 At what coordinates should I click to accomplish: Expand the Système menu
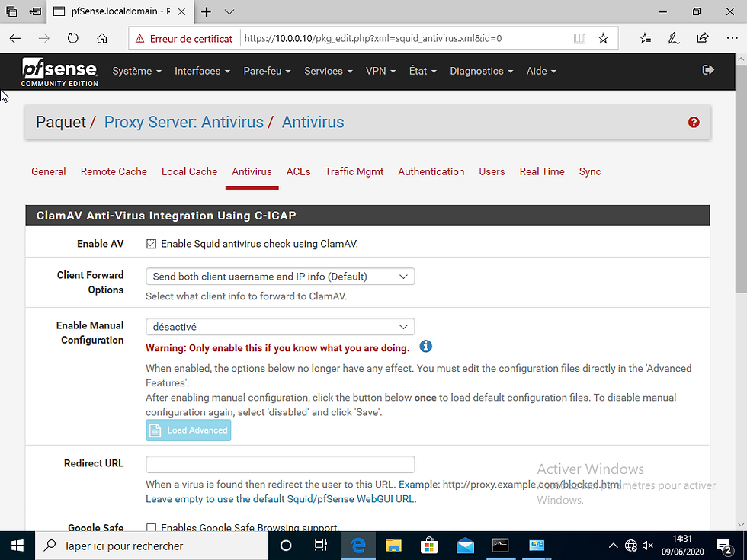(x=136, y=71)
